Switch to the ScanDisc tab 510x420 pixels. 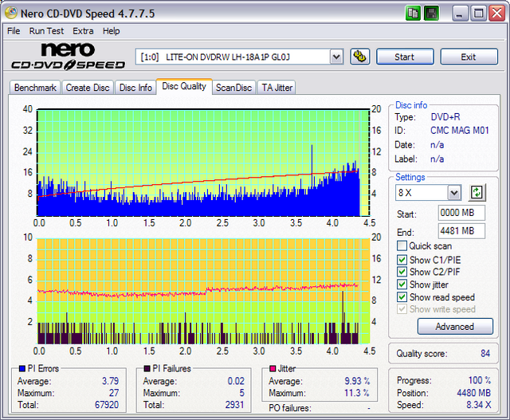[233, 88]
